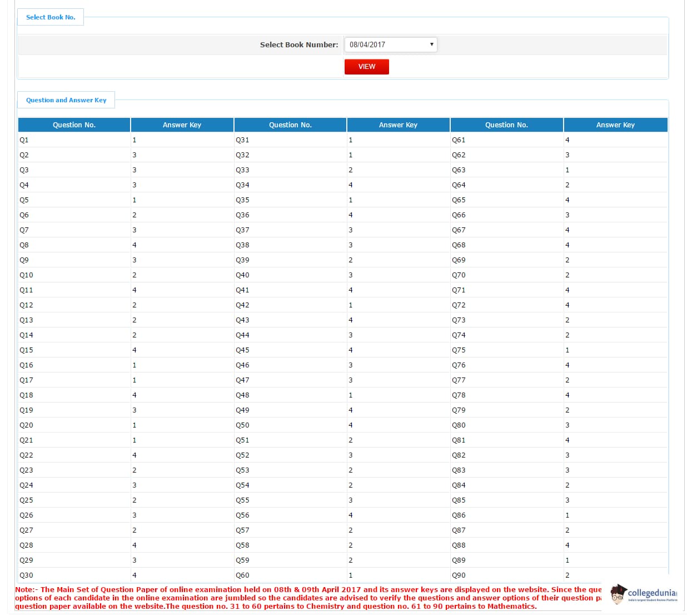This screenshot has width=687, height=616.
Task: Select the 'Select Book No.' tab label
Action: tap(51, 17)
